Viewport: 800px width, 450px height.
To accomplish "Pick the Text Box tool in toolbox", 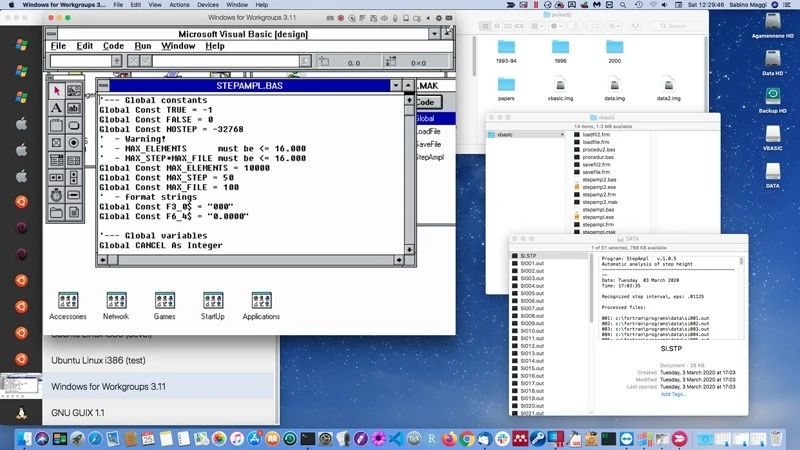I will point(74,108).
